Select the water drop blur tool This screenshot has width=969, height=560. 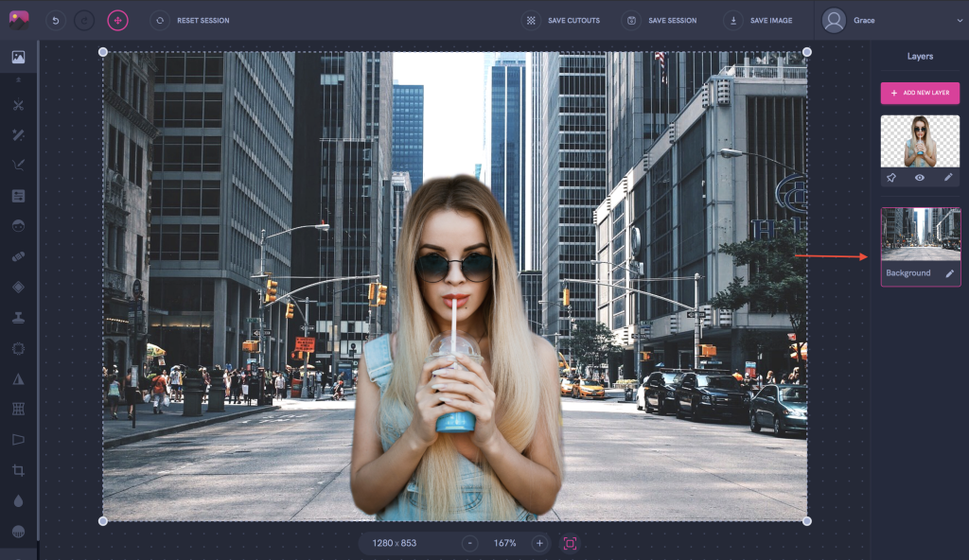tap(18, 500)
